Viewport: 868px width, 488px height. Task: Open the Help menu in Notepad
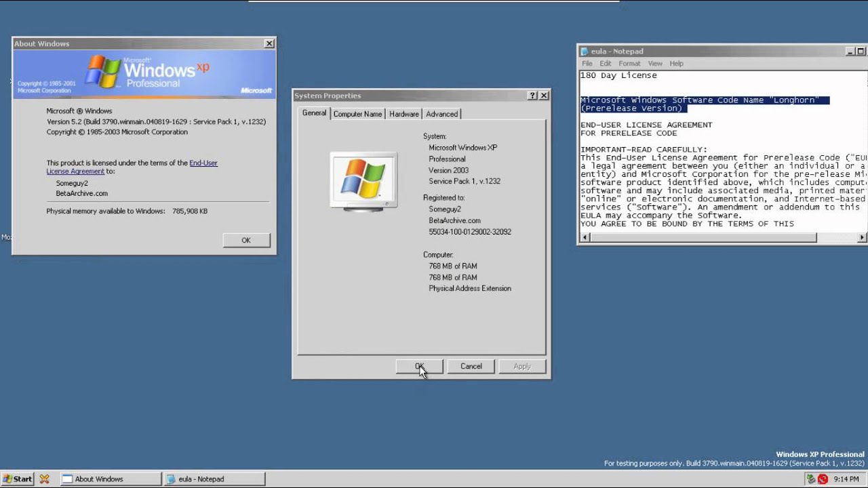coord(676,64)
